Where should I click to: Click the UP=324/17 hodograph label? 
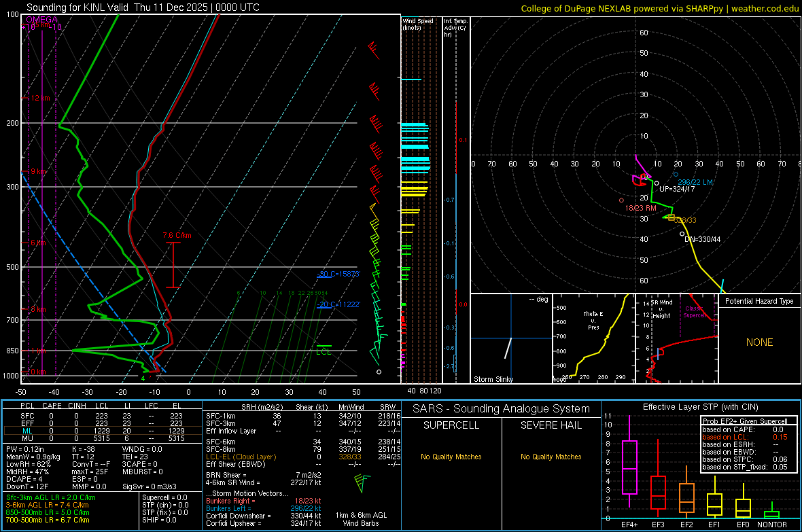click(x=677, y=189)
